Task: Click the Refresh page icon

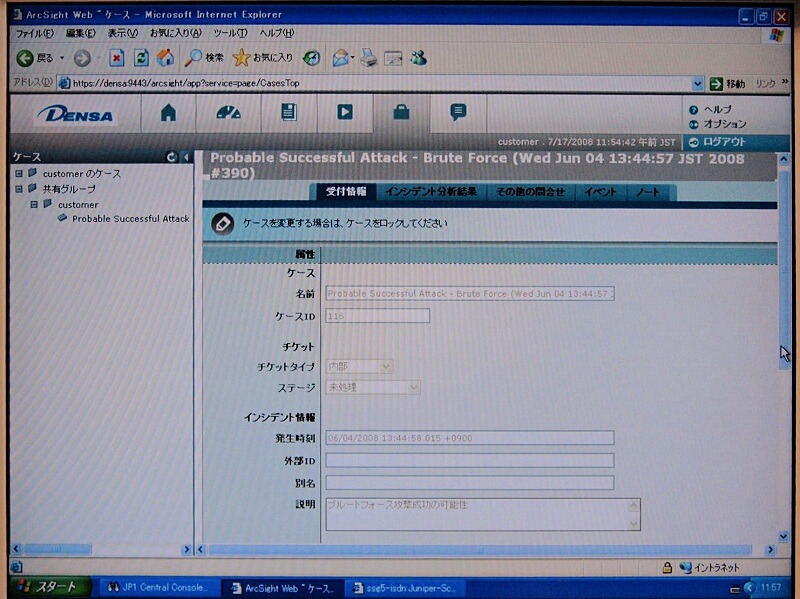Action: coord(141,58)
